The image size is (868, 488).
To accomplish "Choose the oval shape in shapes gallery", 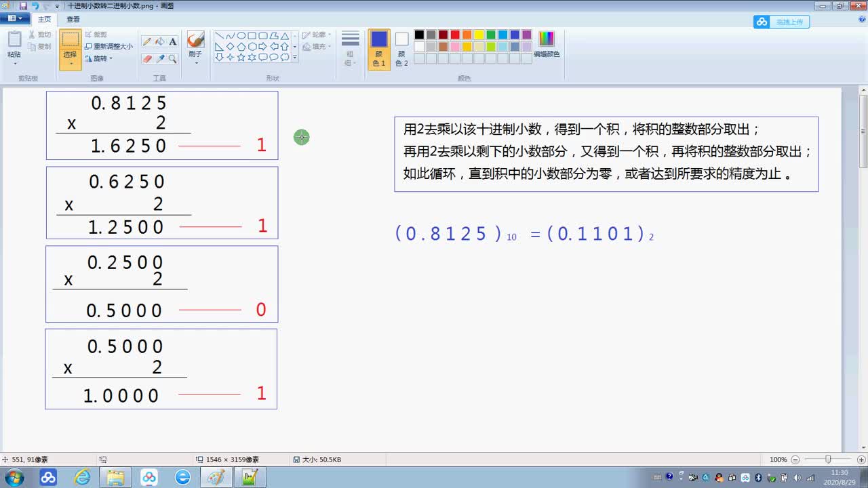I will pyautogui.click(x=241, y=36).
